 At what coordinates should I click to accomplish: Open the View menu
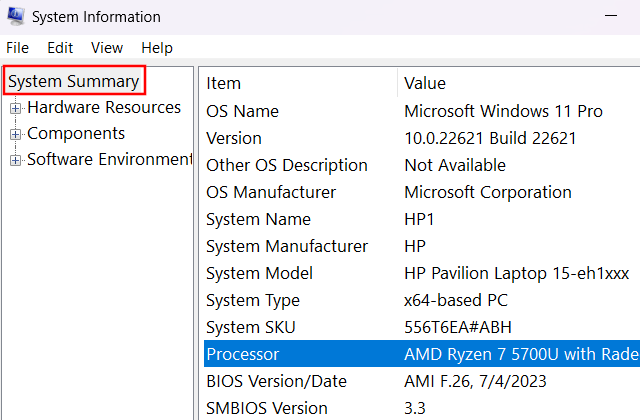coord(107,48)
